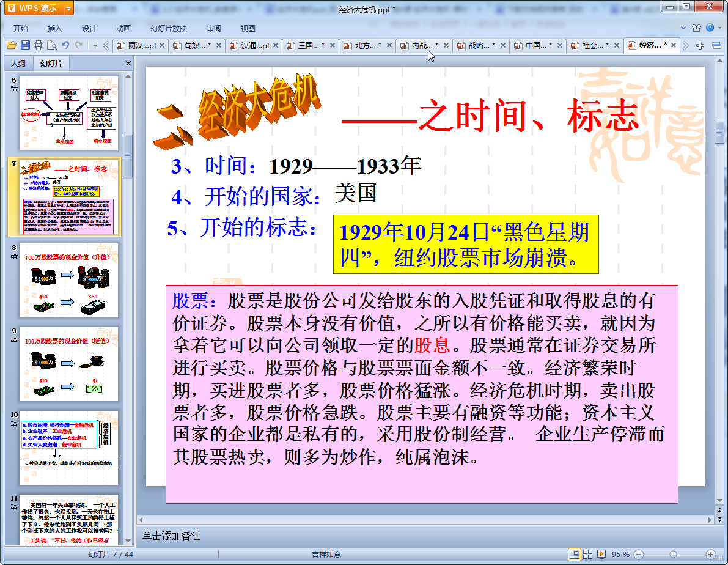The width and height of the screenshot is (728, 565).
Task: Click the zoom slider handle
Action: click(673, 555)
